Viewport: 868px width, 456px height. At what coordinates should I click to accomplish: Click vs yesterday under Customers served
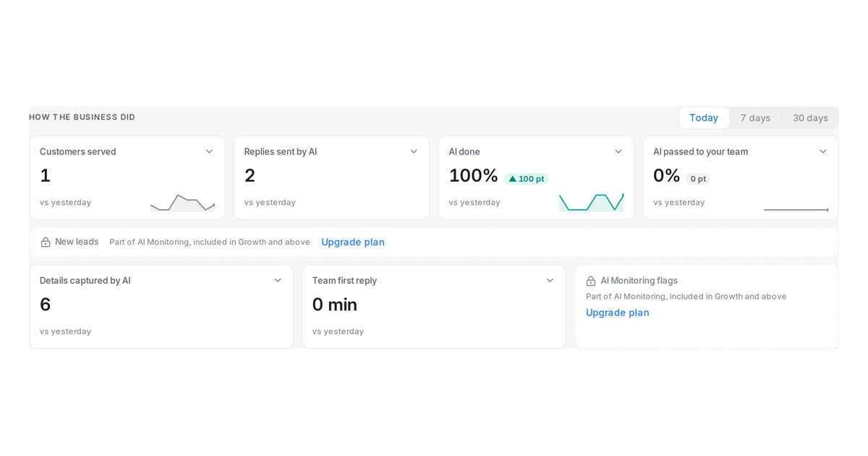[x=65, y=203]
